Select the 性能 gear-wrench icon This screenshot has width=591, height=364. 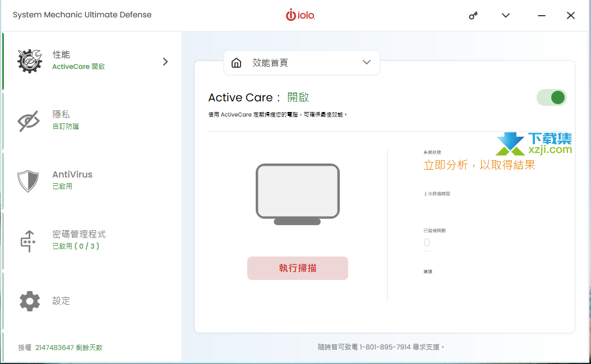tap(29, 61)
